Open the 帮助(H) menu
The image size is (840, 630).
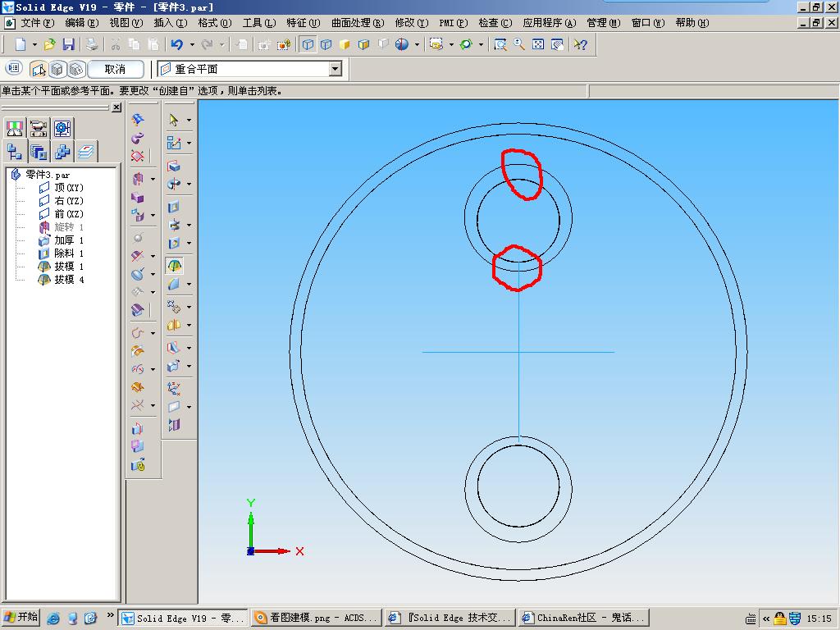(692, 23)
